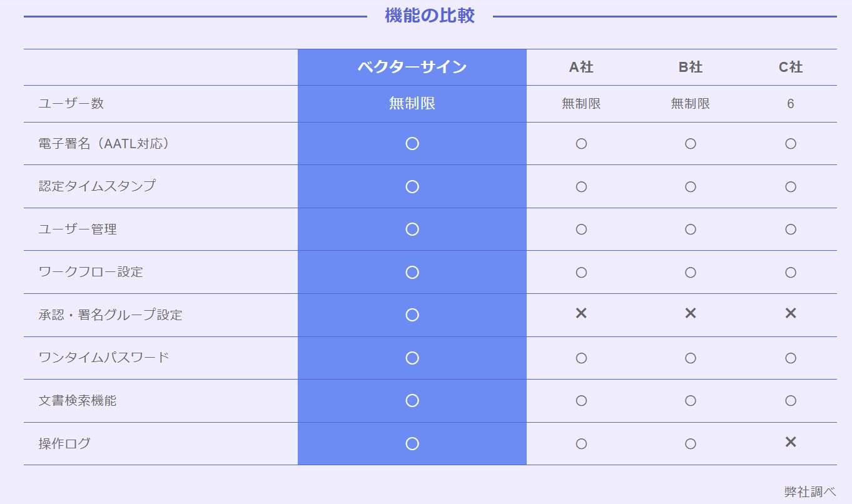The height and width of the screenshot is (504, 852).
Task: Click the ワークフロー設定 row label
Action: click(91, 272)
